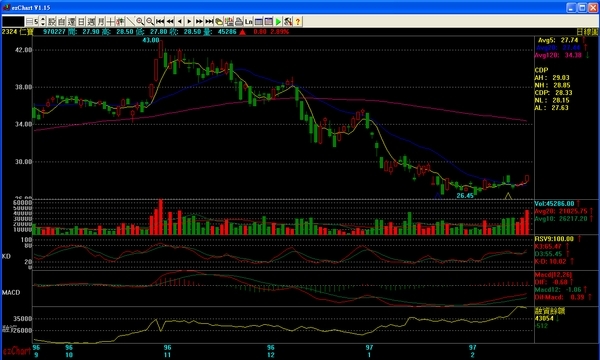The height and width of the screenshot is (360, 600).
Task: Step back one bar with left arrow
Action: [179, 21]
